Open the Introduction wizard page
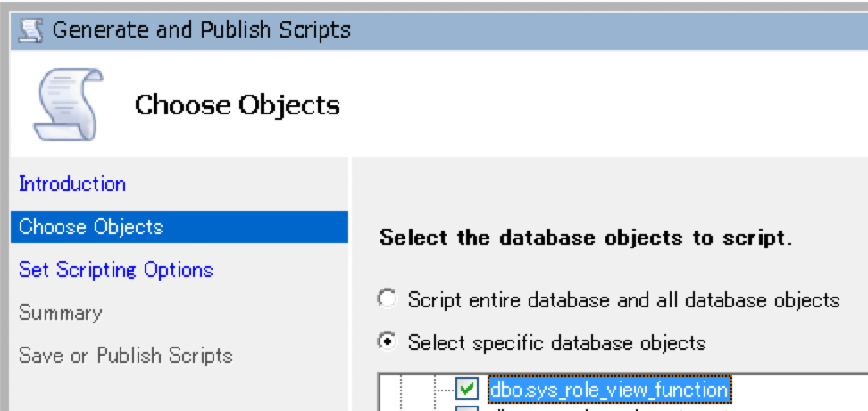 point(72,184)
